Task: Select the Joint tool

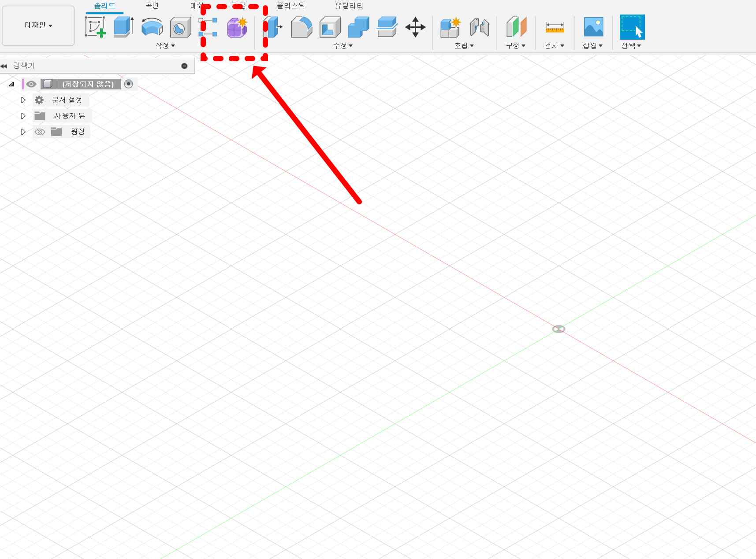Action: [x=479, y=27]
